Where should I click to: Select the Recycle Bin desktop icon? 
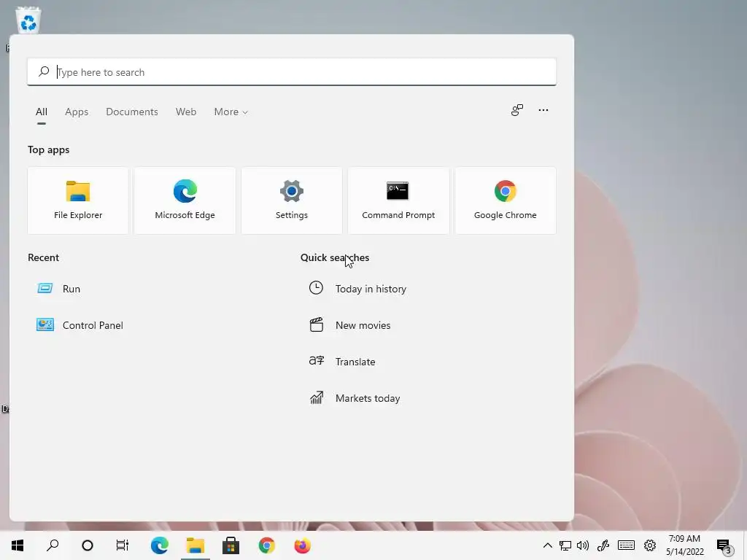point(28,20)
